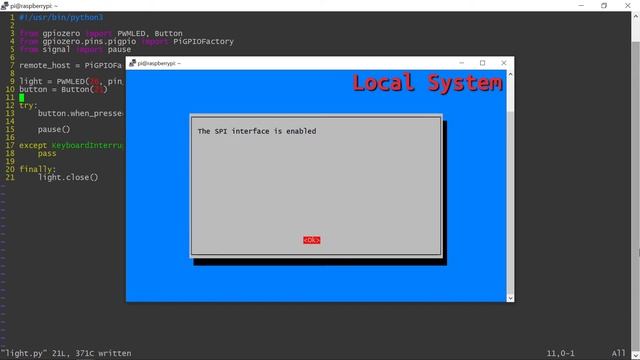
Task: Click "finally:" statement on line 20
Action: click(x=38, y=169)
